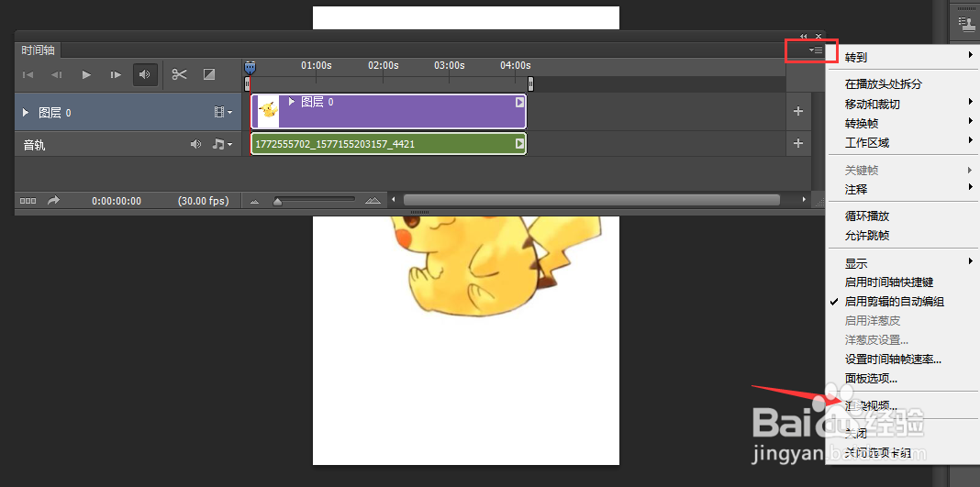Choose 关闭选项卡组 menu item
This screenshot has height=487, width=980.
(x=902, y=453)
